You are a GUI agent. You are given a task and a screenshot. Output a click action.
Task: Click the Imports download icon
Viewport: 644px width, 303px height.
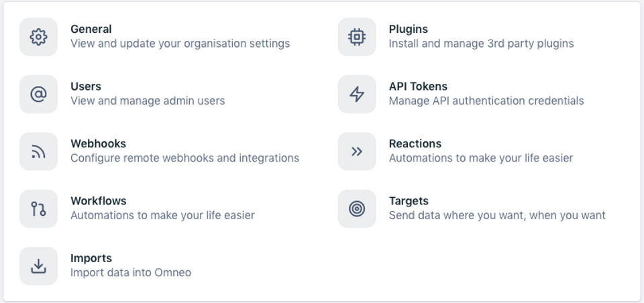38,266
